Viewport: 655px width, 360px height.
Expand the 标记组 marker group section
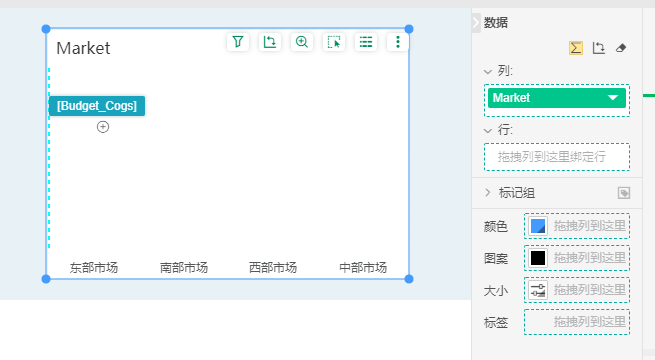click(x=487, y=193)
